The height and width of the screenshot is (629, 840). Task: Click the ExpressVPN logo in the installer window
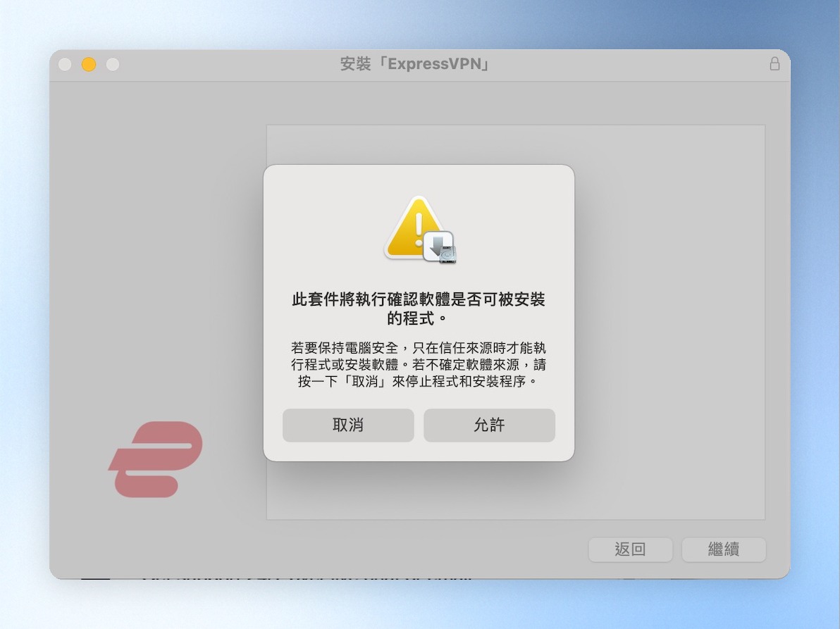coord(156,459)
